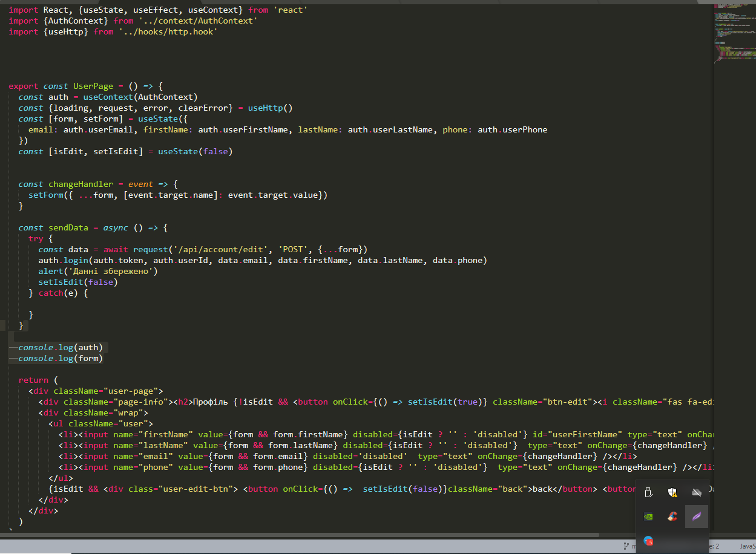Click the 'console.log(auth)' line
Viewport: 756px width, 554px height.
[x=61, y=347]
